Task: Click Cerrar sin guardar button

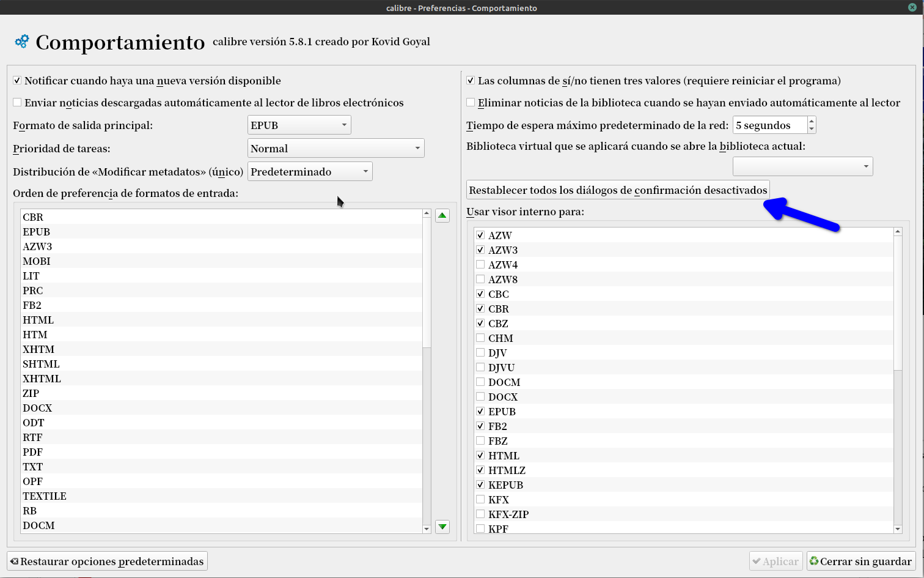Action: click(861, 561)
